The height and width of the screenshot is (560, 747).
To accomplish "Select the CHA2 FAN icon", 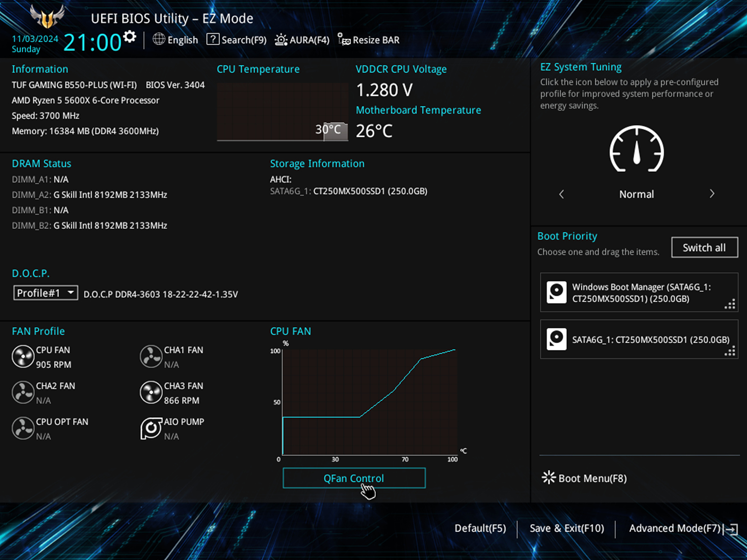I will (x=23, y=392).
